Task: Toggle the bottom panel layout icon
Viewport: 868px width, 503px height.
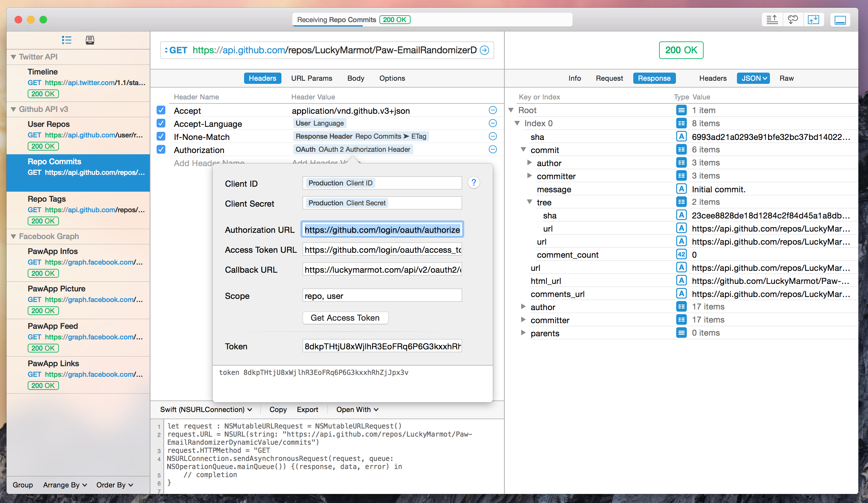Action: [x=840, y=20]
